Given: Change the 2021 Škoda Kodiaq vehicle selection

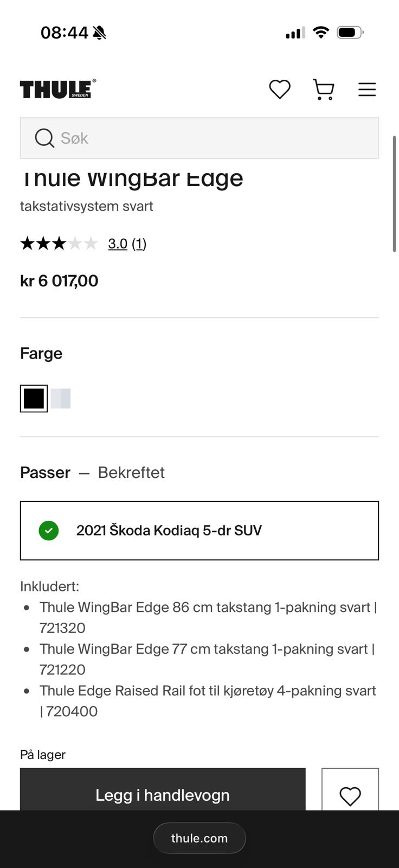Looking at the screenshot, I should [200, 531].
